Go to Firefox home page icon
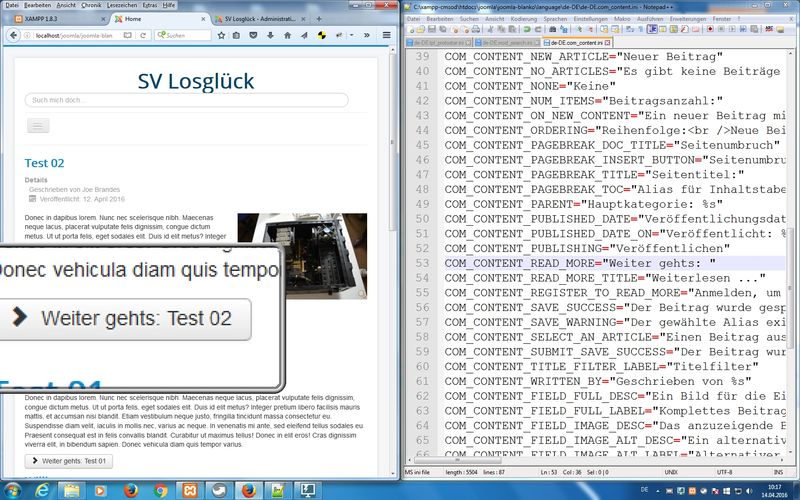Viewport: 800px width, 500px height. pyautogui.click(x=287, y=35)
